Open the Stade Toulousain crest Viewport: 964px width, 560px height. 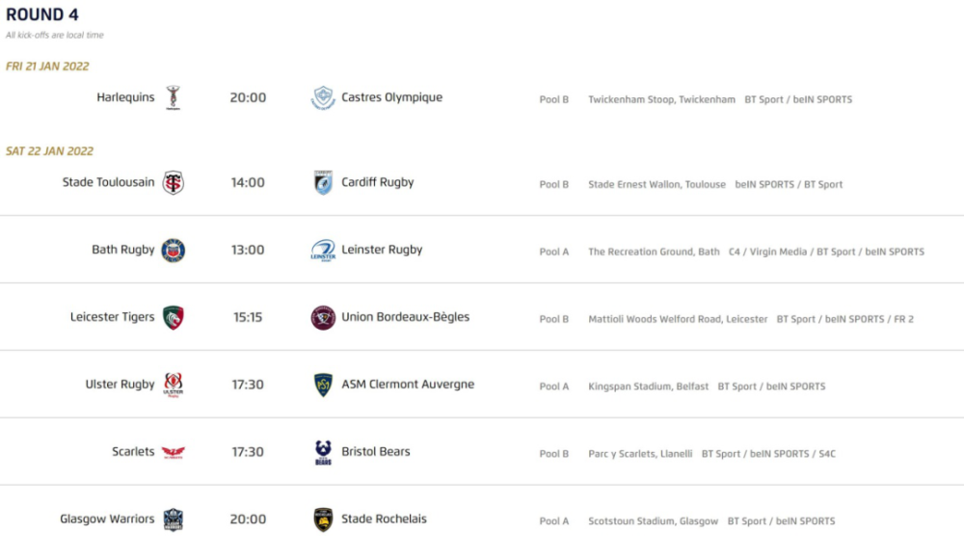click(x=174, y=182)
